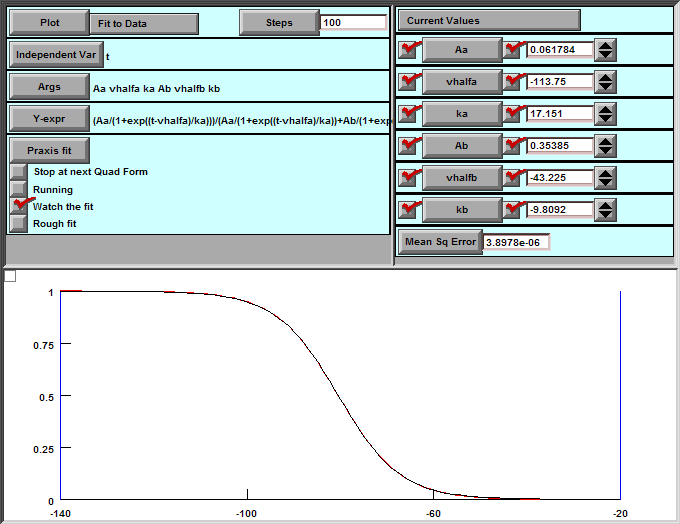This screenshot has width=680, height=524.
Task: Start the Praxis fit
Action: [49, 151]
